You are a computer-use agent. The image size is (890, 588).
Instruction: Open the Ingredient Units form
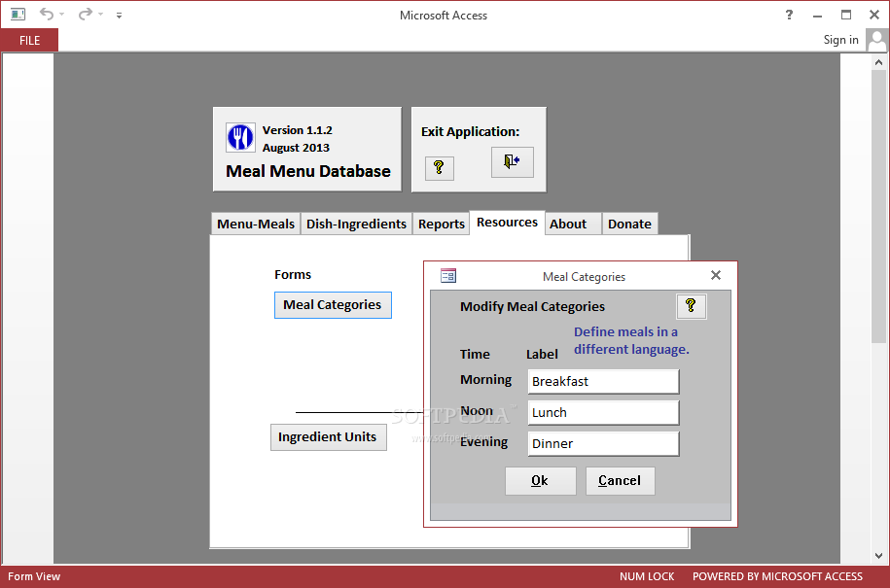pos(328,437)
